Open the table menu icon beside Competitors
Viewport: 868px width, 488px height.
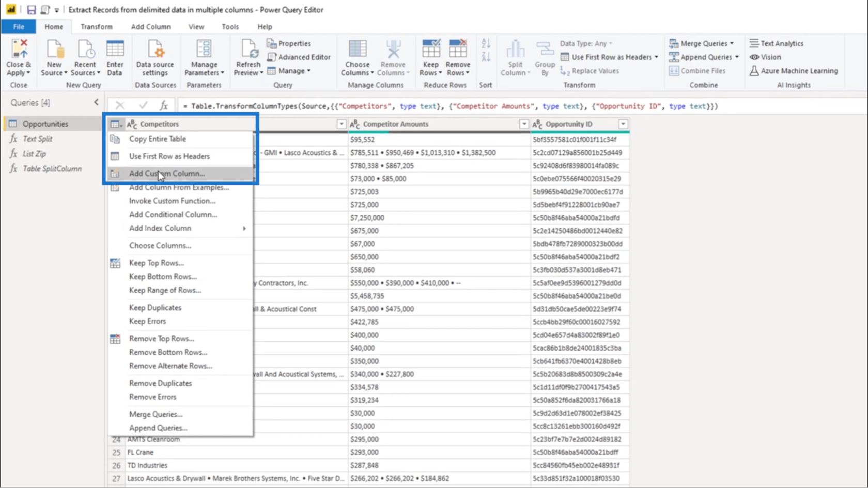click(x=116, y=124)
